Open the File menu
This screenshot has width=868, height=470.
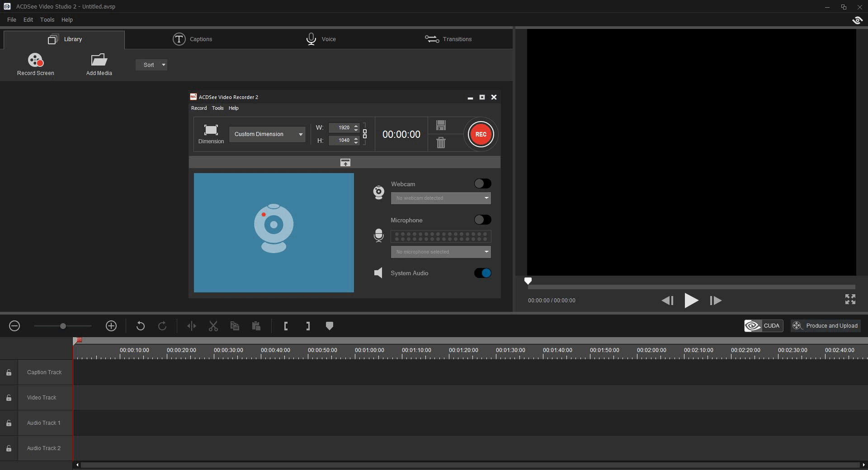pyautogui.click(x=12, y=20)
